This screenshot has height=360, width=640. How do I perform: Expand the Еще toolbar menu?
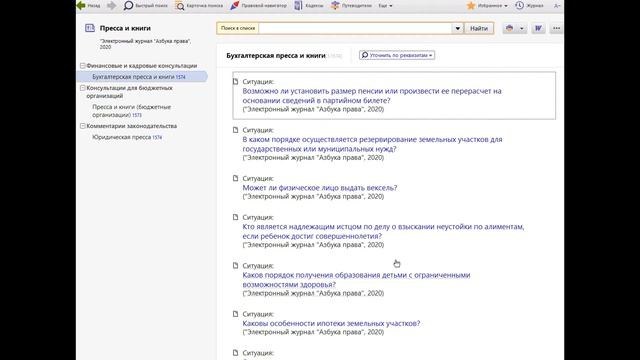(385, 6)
